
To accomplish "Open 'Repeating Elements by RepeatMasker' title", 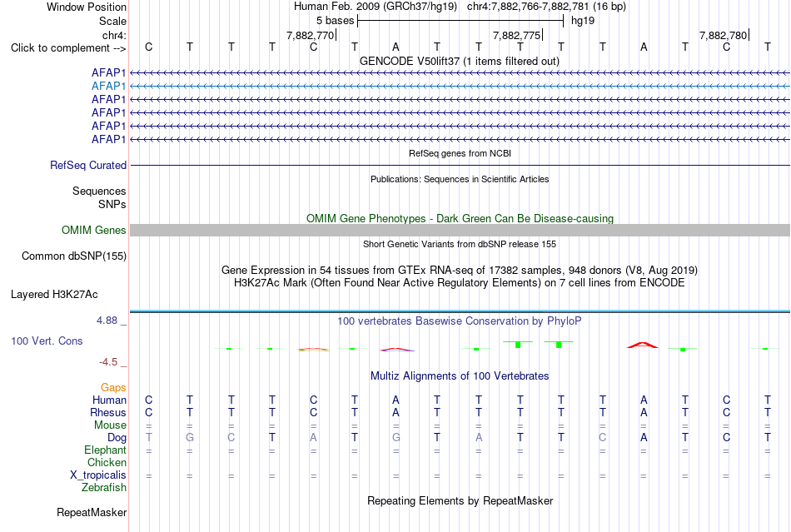I will [x=460, y=500].
